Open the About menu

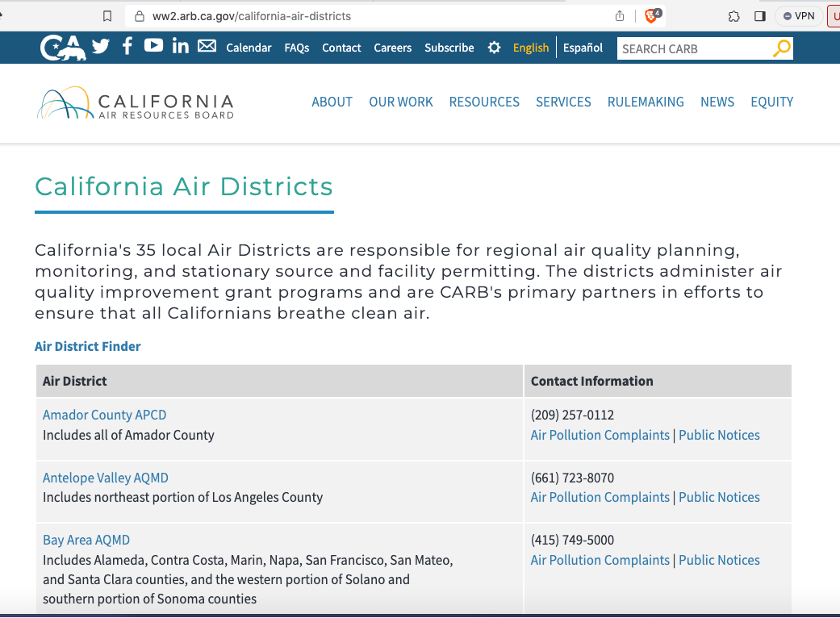click(x=332, y=102)
